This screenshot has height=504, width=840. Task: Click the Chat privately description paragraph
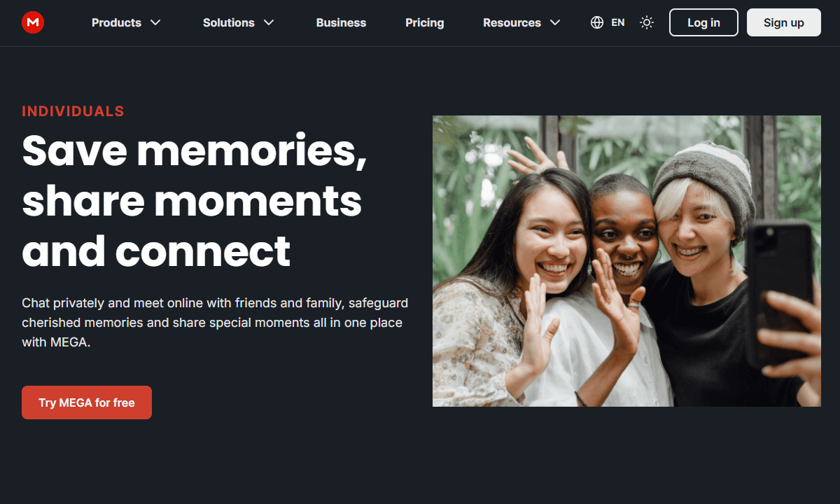tap(215, 323)
